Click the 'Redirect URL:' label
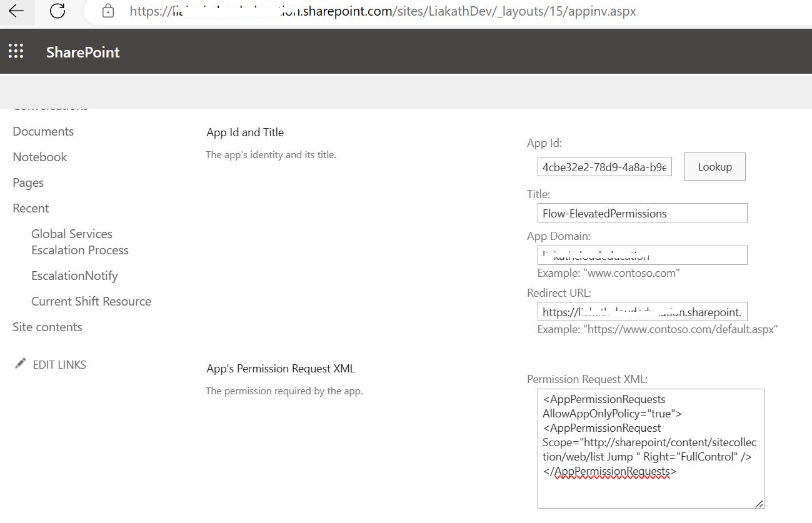Screen dimensions: 812x523 point(559,293)
